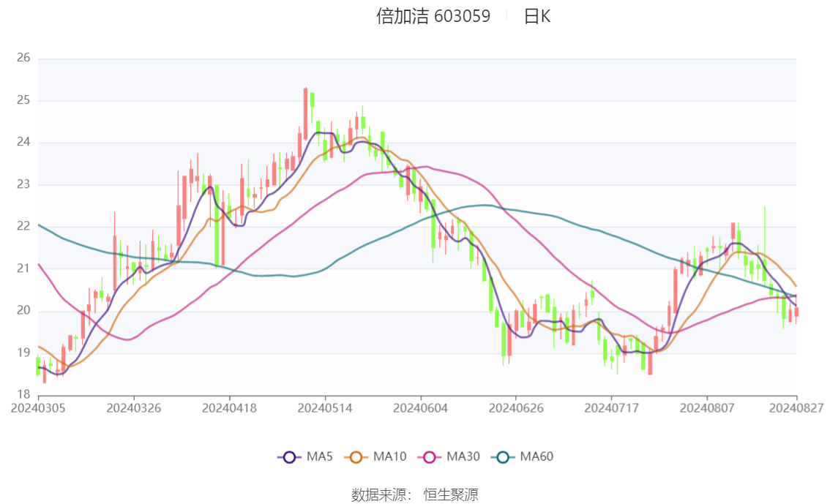Click the 26 price axis label
The image size is (830, 504).
click(x=23, y=58)
